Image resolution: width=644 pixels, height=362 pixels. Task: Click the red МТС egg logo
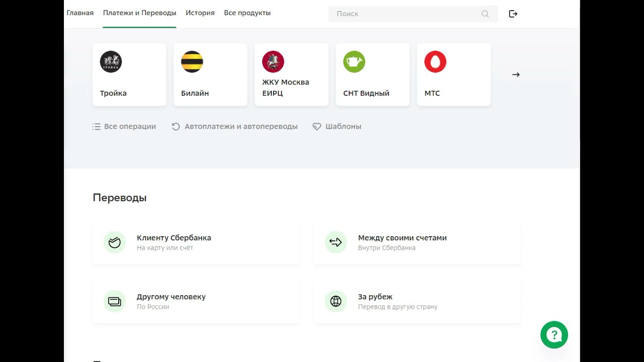pyautogui.click(x=435, y=62)
